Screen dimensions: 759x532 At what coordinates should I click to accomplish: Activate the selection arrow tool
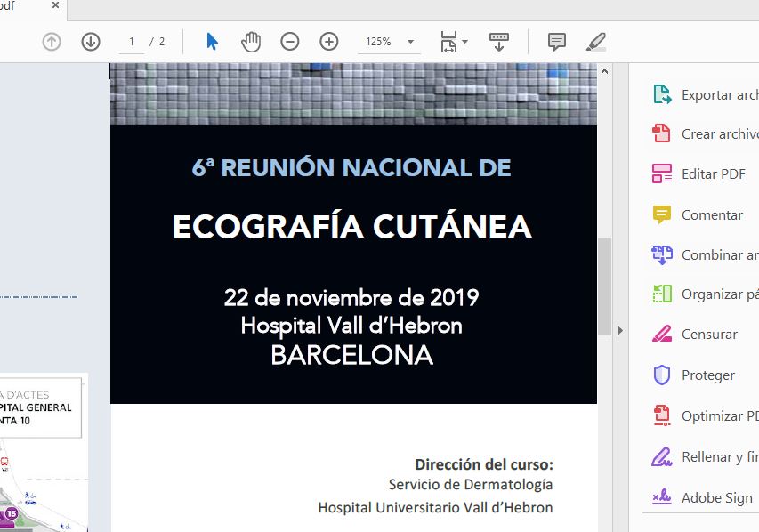pos(212,42)
